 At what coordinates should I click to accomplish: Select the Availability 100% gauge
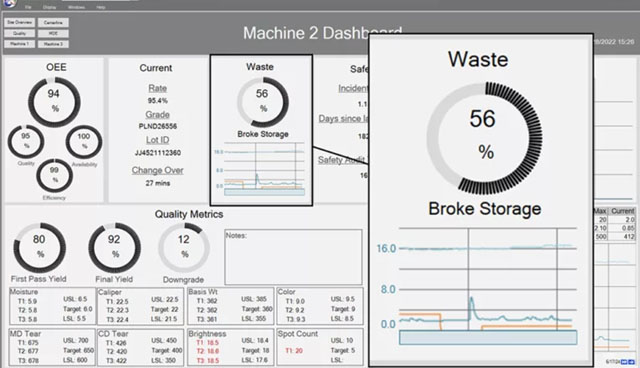pos(84,141)
